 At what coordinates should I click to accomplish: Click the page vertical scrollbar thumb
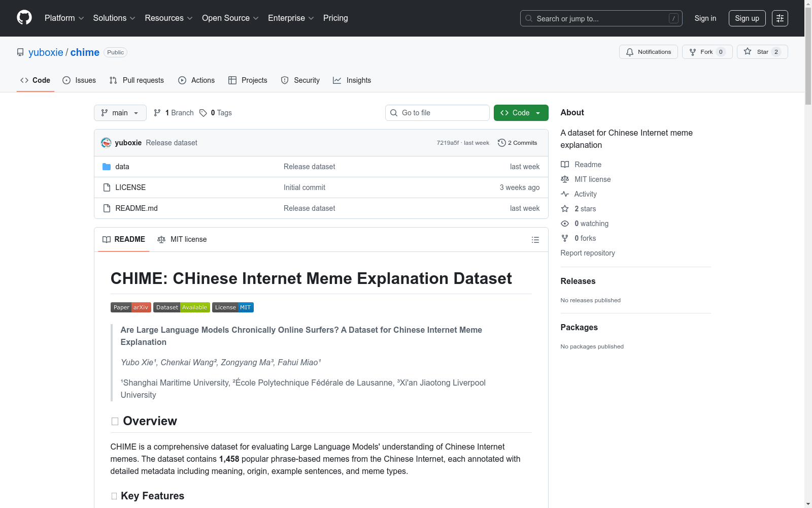pos(808,55)
